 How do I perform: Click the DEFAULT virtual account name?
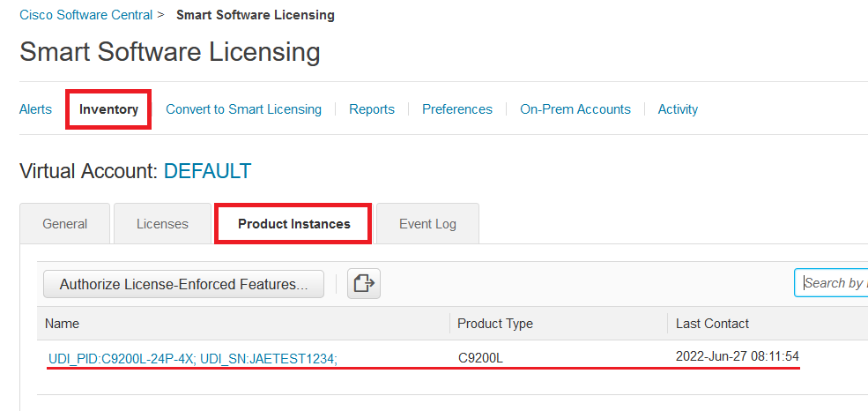(207, 171)
